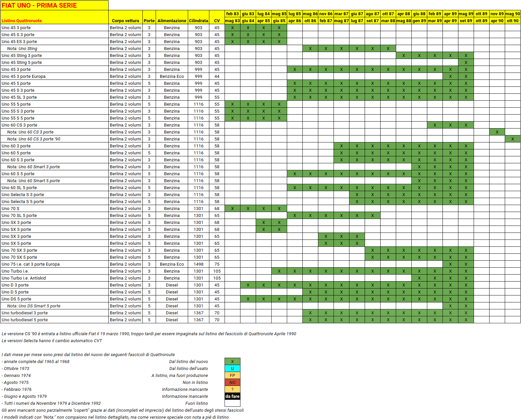Image resolution: width=521 pixels, height=420 pixels.
Task: Click X for Nota Uno 60 CS '90 under mag 90
Action: [x=512, y=139]
